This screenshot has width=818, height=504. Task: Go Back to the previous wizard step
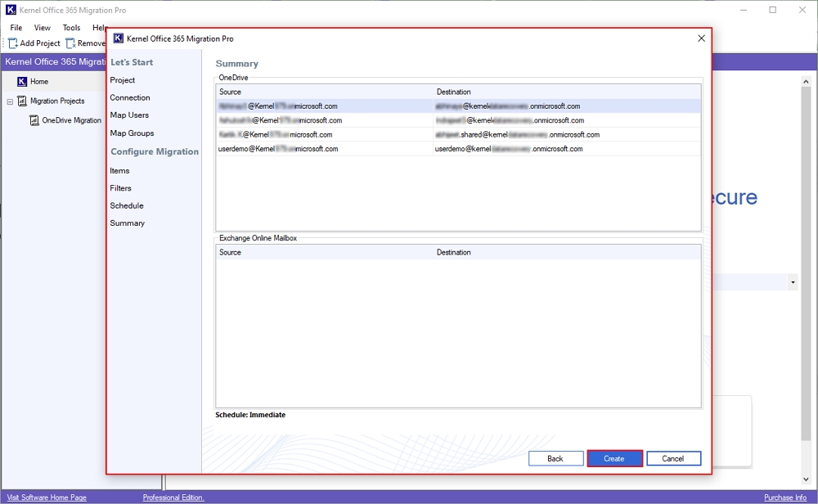pos(555,458)
